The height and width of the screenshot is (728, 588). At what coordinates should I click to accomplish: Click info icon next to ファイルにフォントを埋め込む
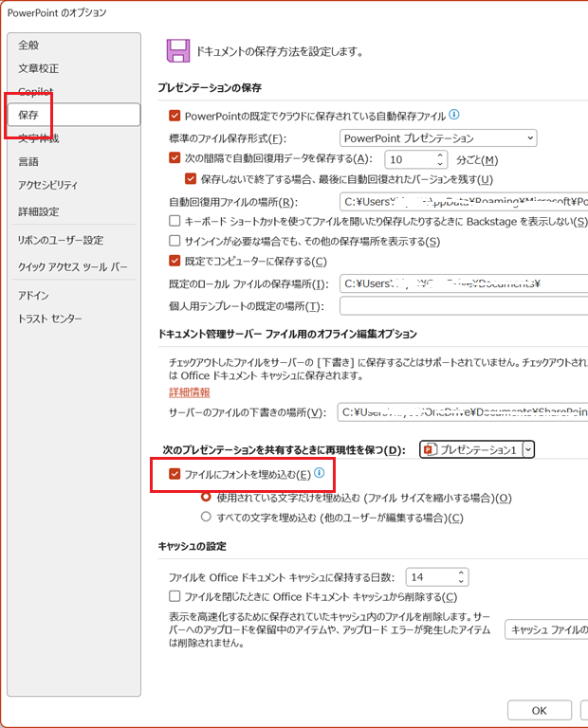(x=320, y=473)
